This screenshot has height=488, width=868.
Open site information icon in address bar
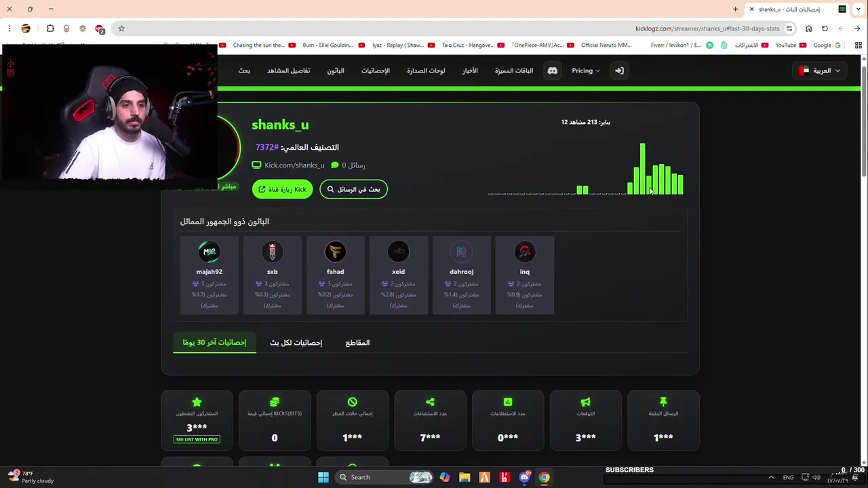pyautogui.click(x=789, y=28)
